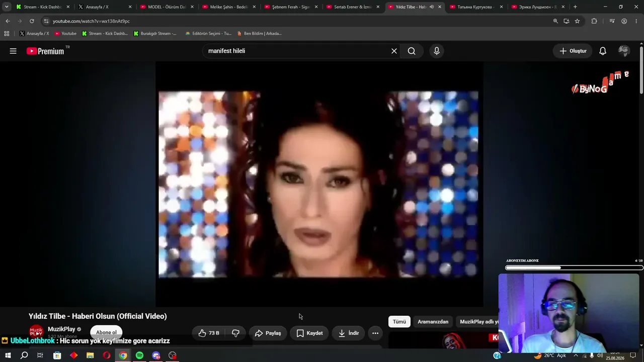Open the browser zoom magnifier icon
The image size is (644, 362).
pyautogui.click(x=555, y=21)
